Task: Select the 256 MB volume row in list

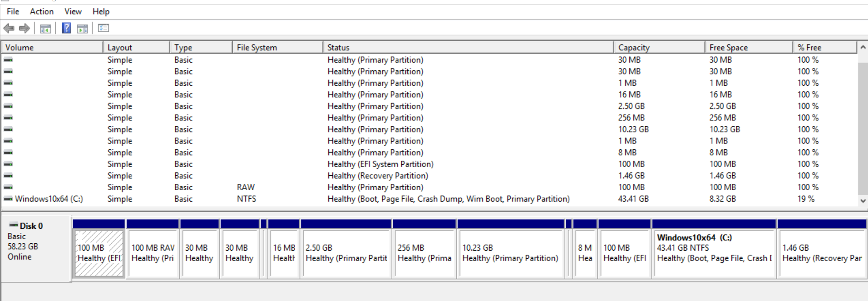Action: tap(429, 118)
